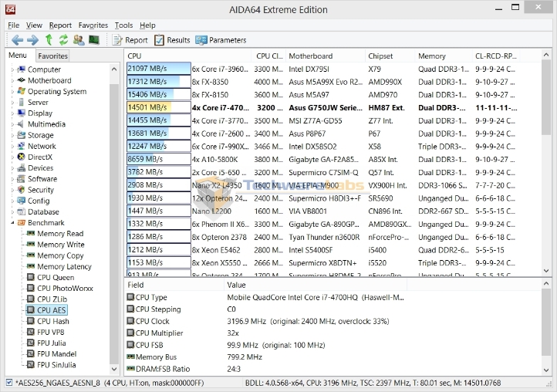The width and height of the screenshot is (557, 392).
Task: Open benchmark Results from the toolbar
Action: click(x=172, y=40)
